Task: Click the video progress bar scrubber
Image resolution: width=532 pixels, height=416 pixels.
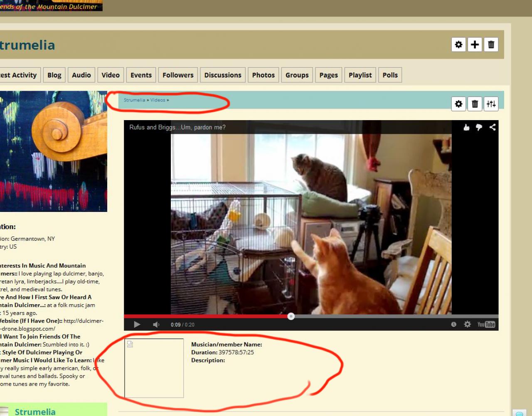Action: [x=291, y=316]
